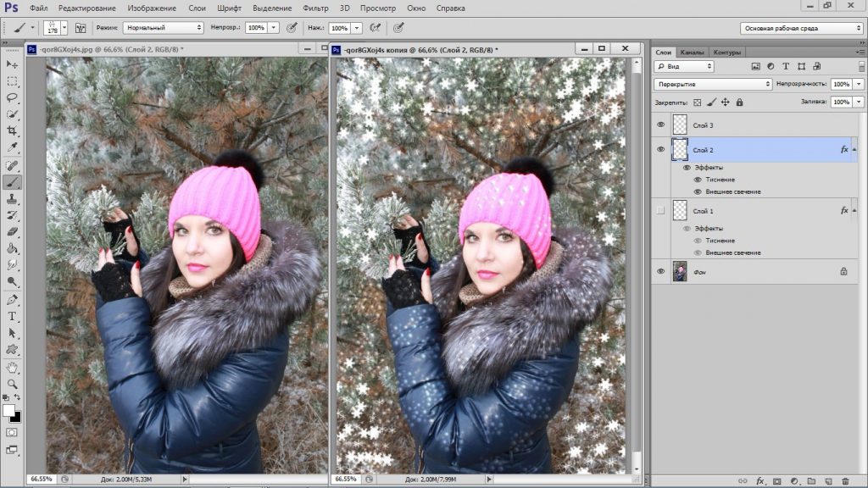Select the Слой 3 layer thumbnail
The width and height of the screenshot is (868, 488).
[x=680, y=125]
